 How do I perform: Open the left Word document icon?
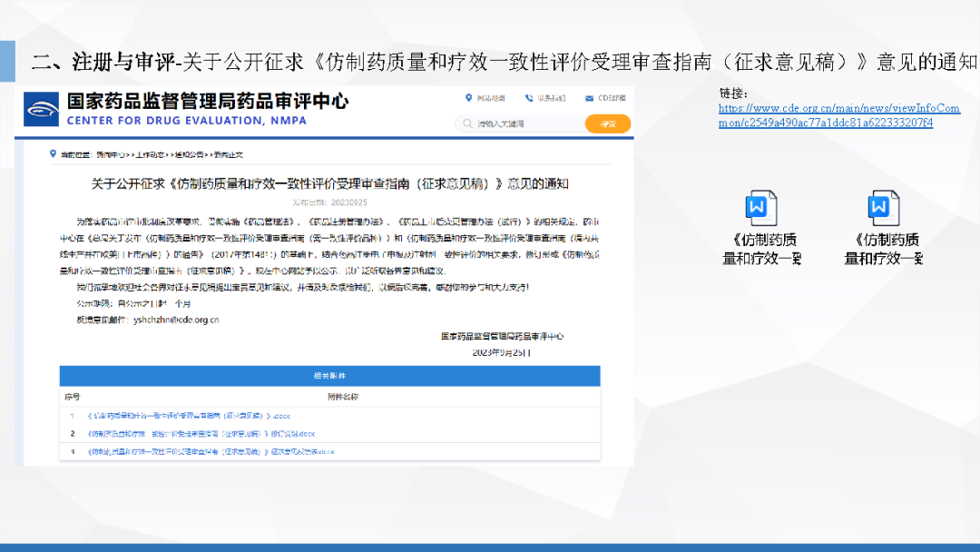[x=759, y=208]
